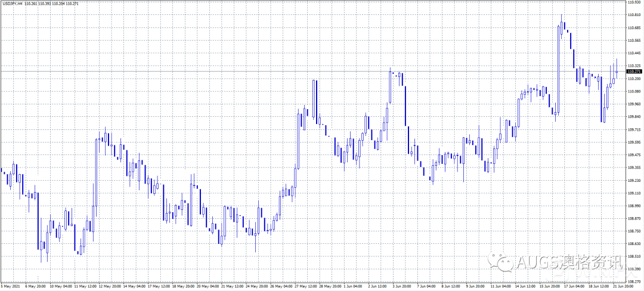
Task: Click the 110.810 price axis label
Action: [634, 16]
